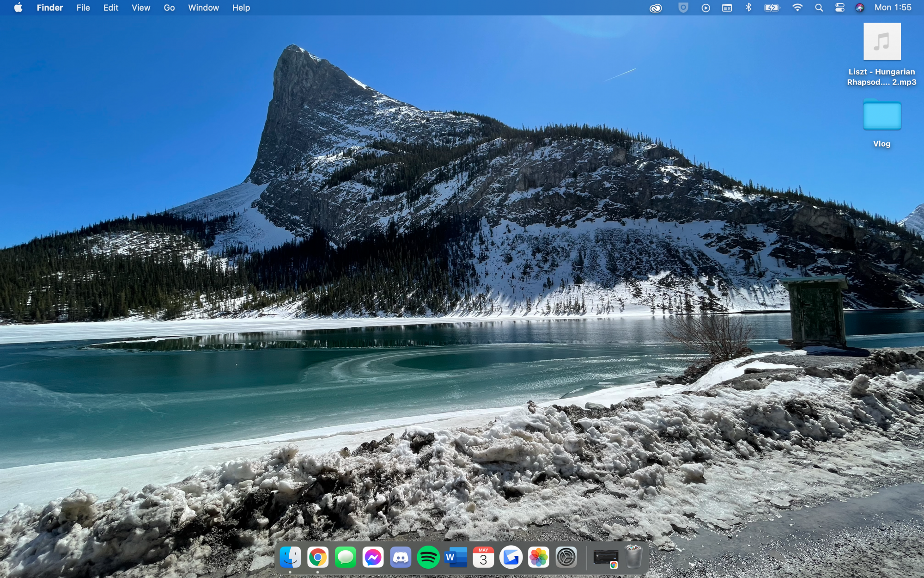Image resolution: width=924 pixels, height=578 pixels.
Task: Open Messenger app in Dock
Action: (373, 557)
